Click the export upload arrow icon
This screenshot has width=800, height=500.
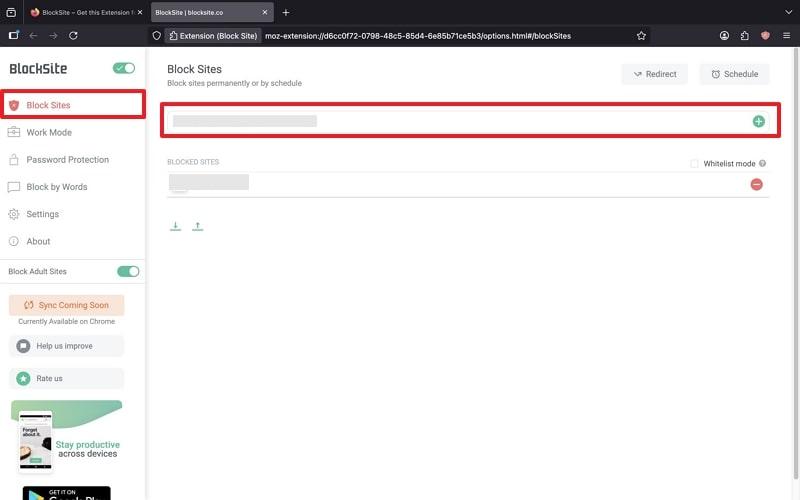(x=198, y=227)
